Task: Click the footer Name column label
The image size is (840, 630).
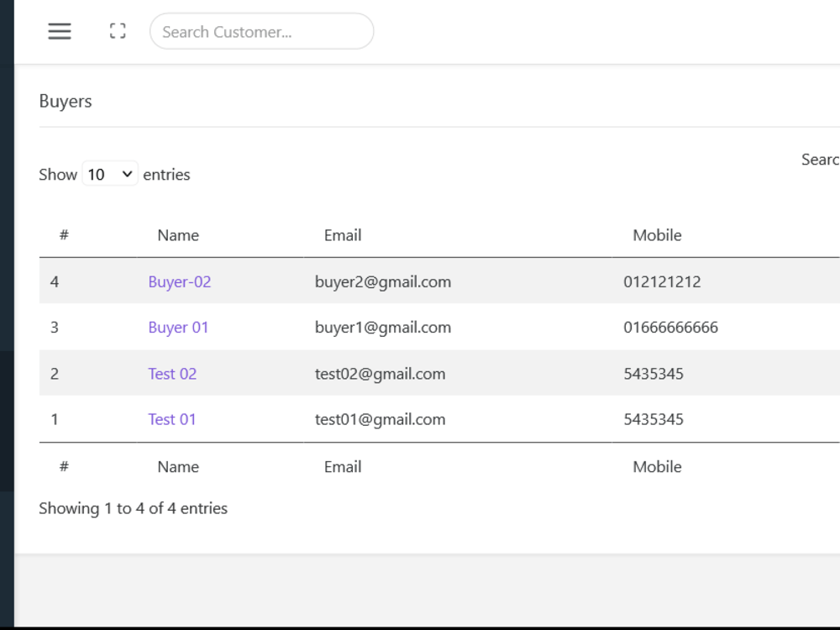Action: coord(178,466)
